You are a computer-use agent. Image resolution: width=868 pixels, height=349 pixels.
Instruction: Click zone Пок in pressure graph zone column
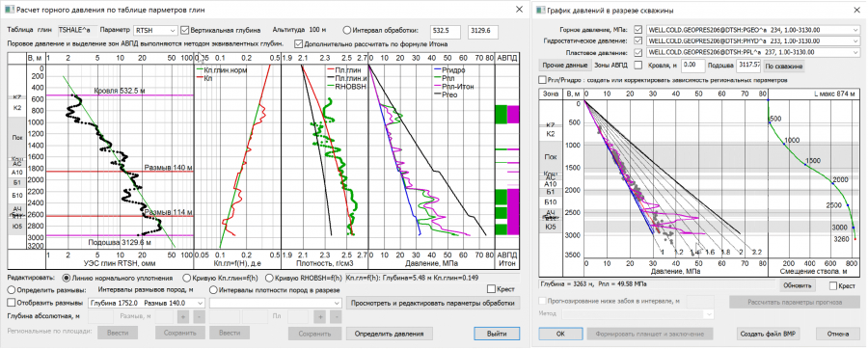click(x=551, y=158)
